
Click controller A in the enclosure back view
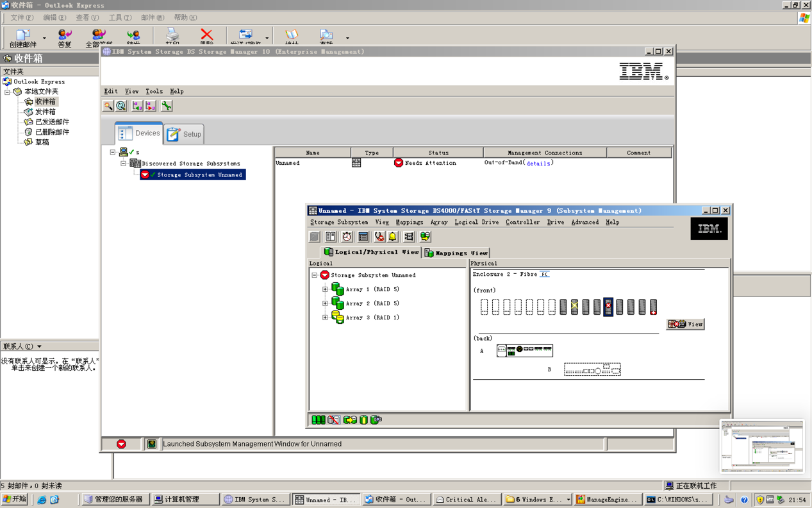pyautogui.click(x=524, y=350)
